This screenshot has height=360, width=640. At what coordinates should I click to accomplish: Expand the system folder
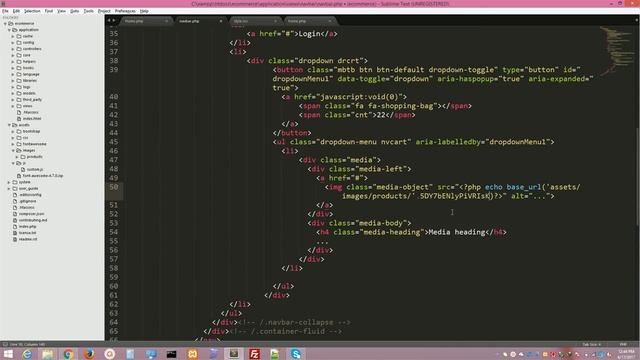point(9,182)
